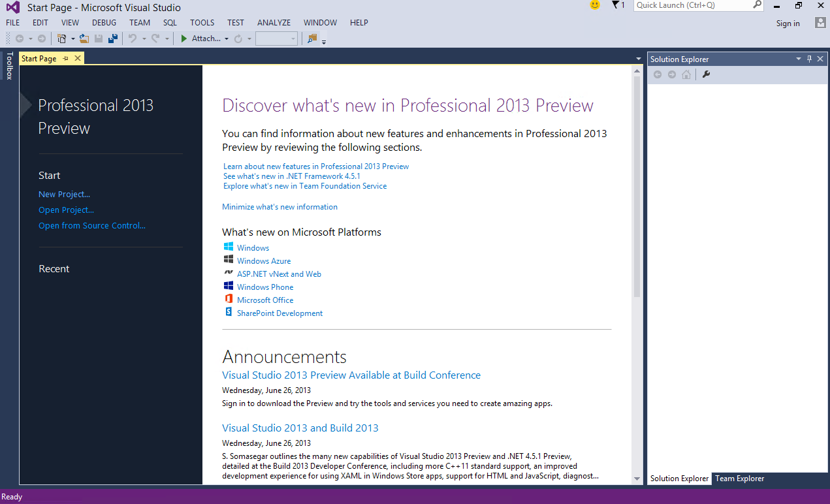
Task: Open the TOOLS menu
Action: [x=202, y=22]
